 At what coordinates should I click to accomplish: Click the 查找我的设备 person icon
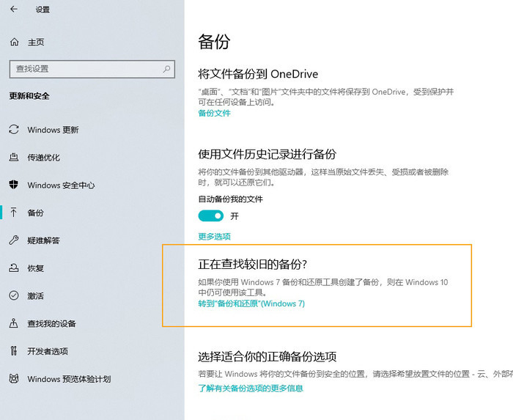(14, 323)
